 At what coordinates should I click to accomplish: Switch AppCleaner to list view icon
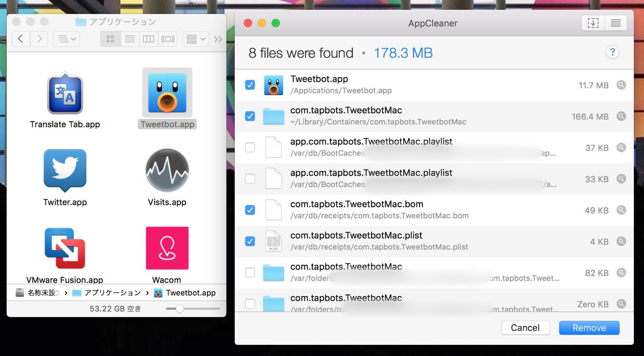click(x=616, y=23)
